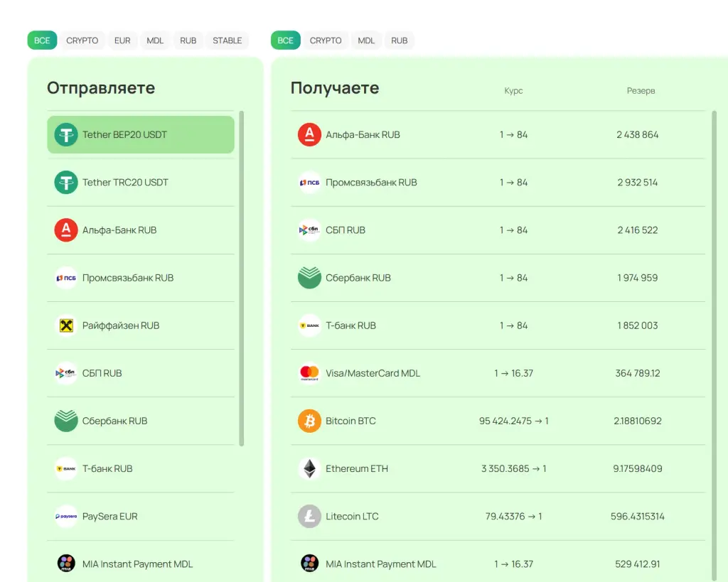This screenshot has width=728, height=582.
Task: Click СБП logo in Получаете list
Action: pos(309,230)
